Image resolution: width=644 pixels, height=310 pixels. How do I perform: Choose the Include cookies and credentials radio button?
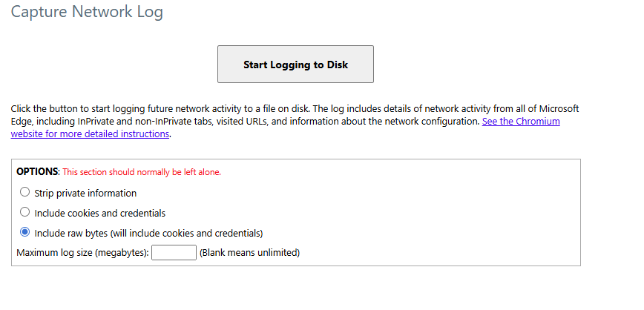[25, 212]
